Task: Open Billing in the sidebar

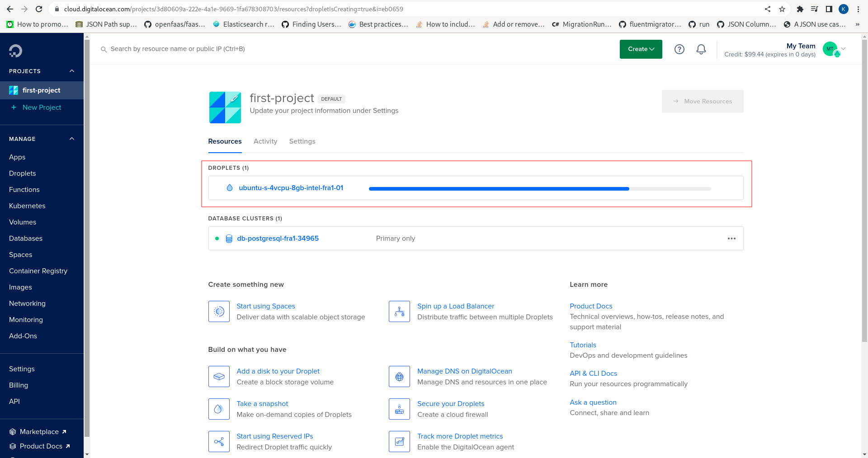Action: [19, 385]
